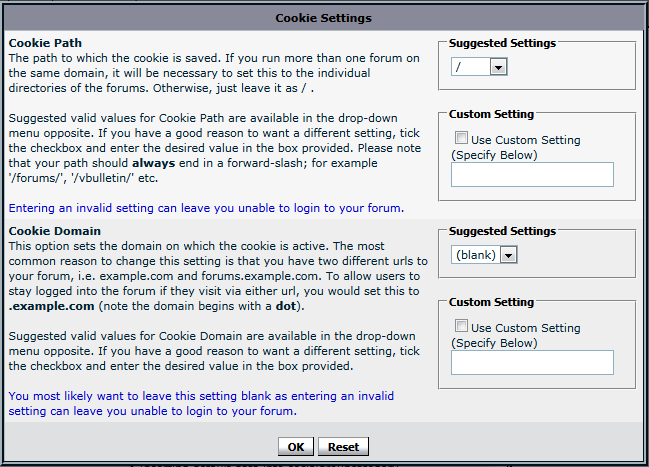Click the blue invalid setting warning under Cookie Path
The height and width of the screenshot is (467, 649).
(206, 208)
